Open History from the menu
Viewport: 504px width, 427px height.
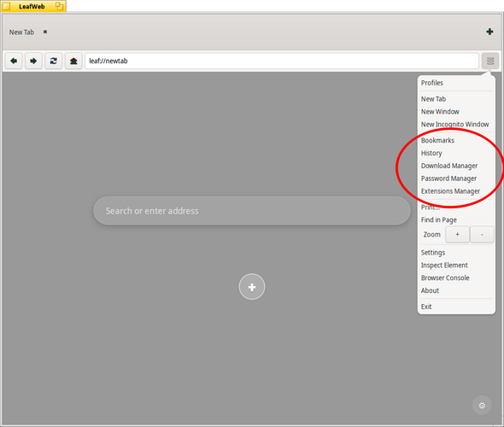click(456, 153)
